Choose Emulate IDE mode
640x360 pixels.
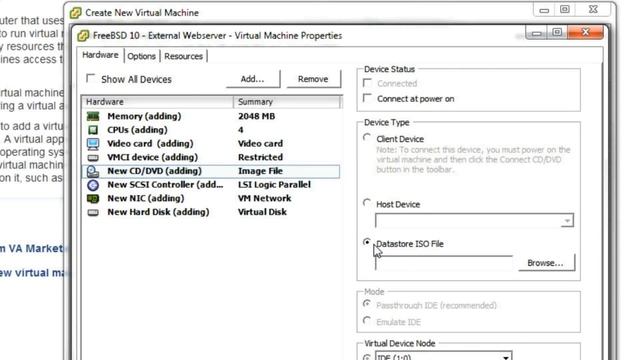click(367, 321)
